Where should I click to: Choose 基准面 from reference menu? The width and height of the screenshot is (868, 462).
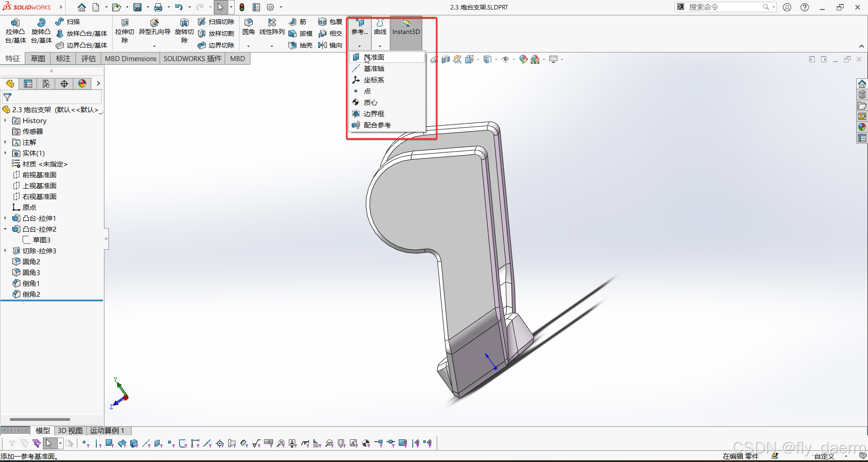(x=387, y=57)
